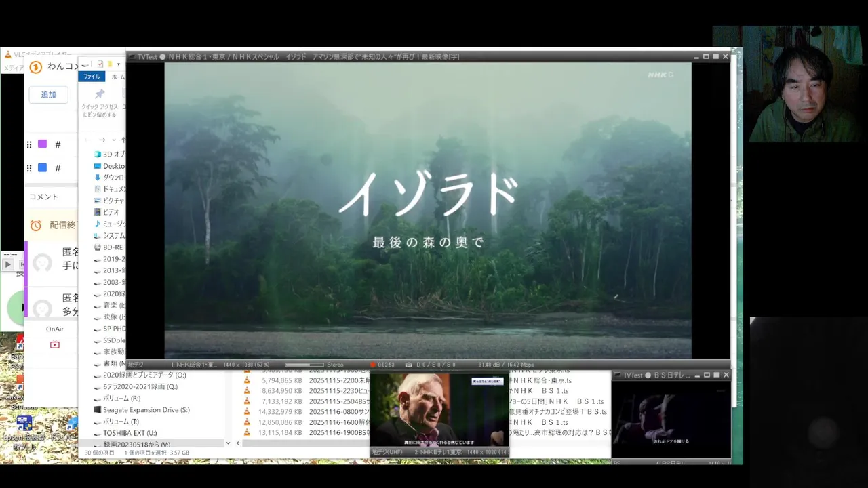Open 2020録画とプレミアデータ (O:) drive
The height and width of the screenshot is (488, 868).
(140, 375)
